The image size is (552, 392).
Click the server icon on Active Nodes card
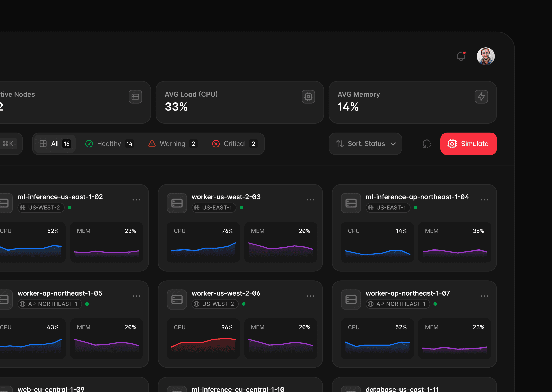pyautogui.click(x=135, y=97)
